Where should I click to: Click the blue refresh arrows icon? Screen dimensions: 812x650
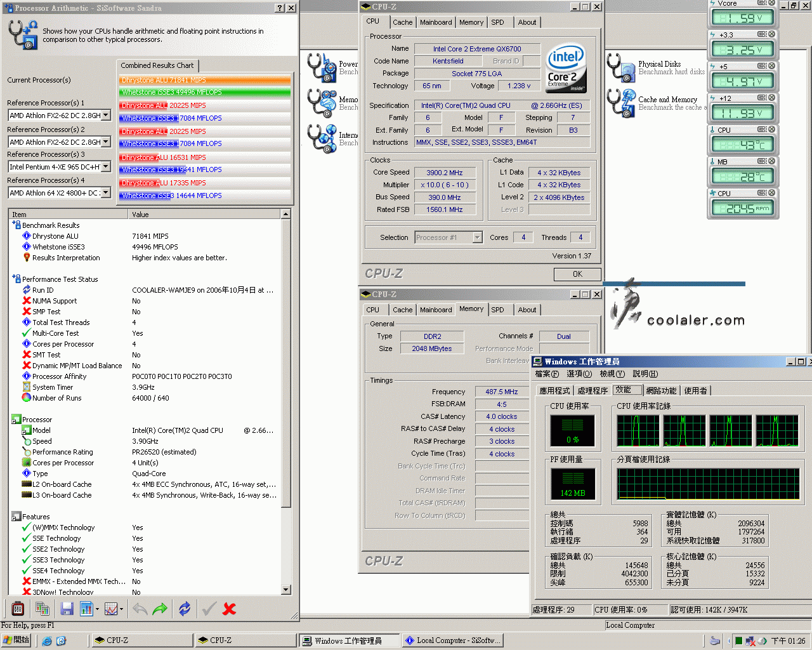coord(185,609)
